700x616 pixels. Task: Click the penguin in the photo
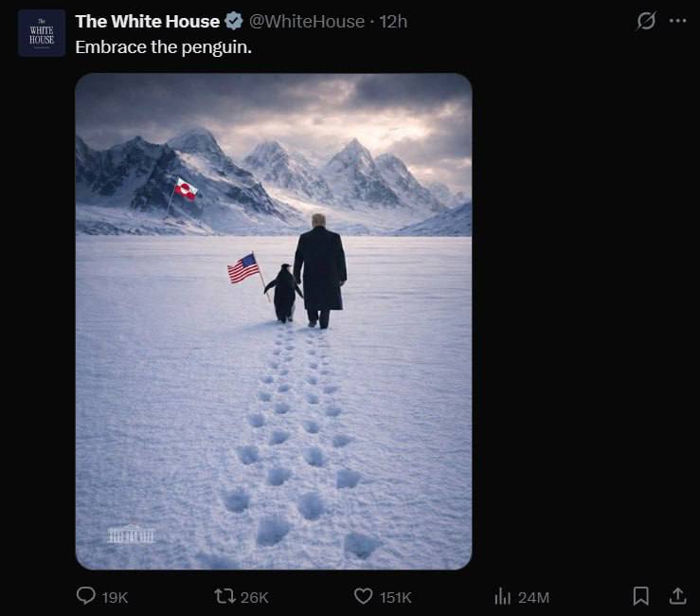pos(282,293)
